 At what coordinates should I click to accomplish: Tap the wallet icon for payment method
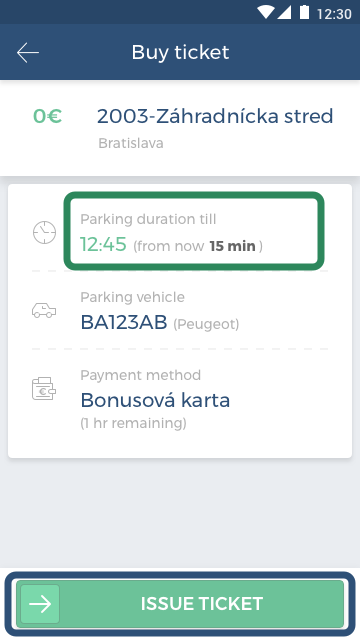pyautogui.click(x=44, y=389)
